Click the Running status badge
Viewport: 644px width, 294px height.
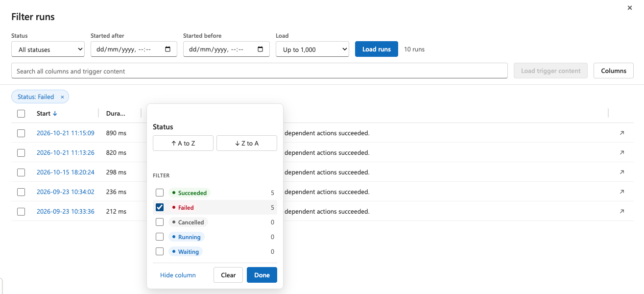click(x=187, y=237)
